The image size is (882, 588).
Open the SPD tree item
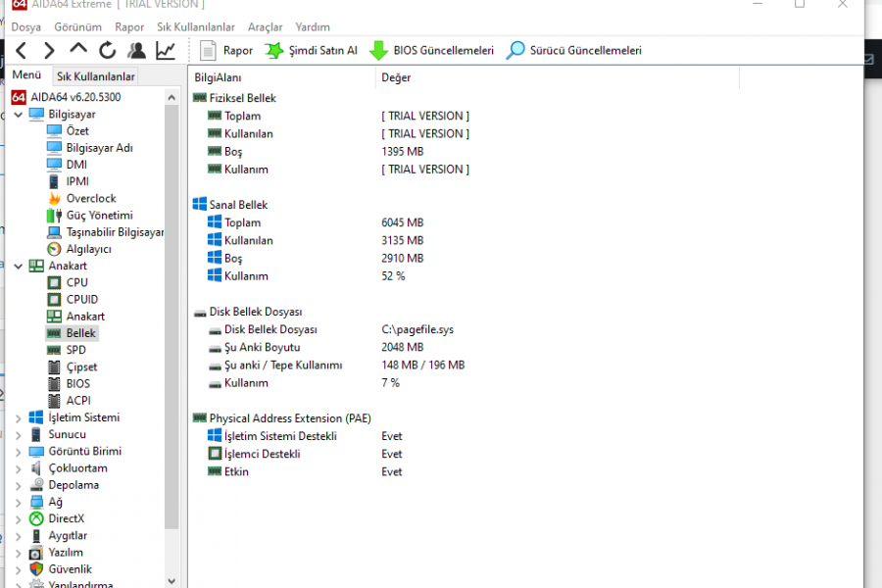[x=75, y=350]
